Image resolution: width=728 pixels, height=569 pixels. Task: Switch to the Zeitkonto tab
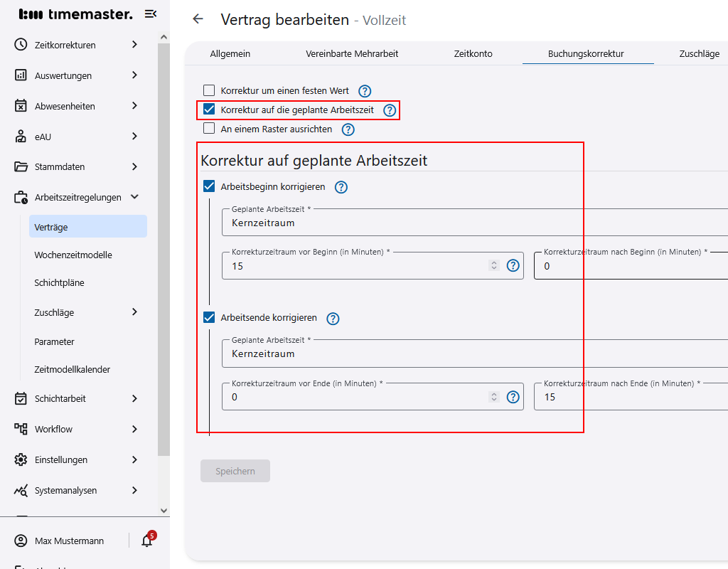pyautogui.click(x=473, y=53)
